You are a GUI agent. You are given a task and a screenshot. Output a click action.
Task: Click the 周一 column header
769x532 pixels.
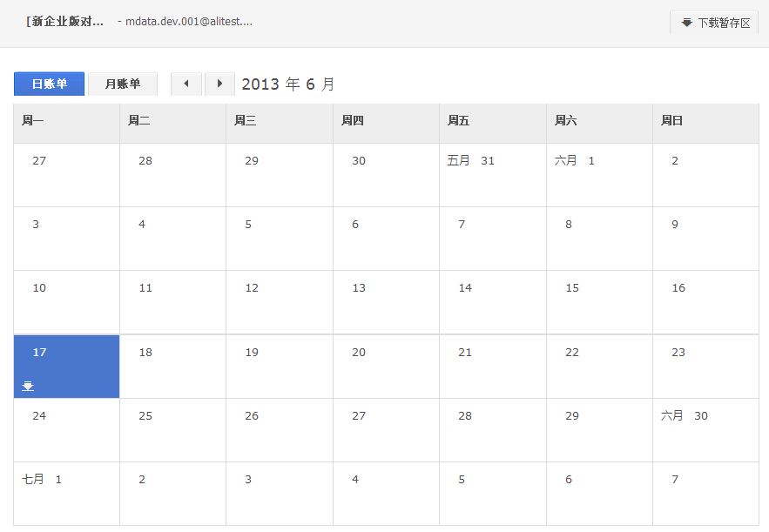point(67,121)
